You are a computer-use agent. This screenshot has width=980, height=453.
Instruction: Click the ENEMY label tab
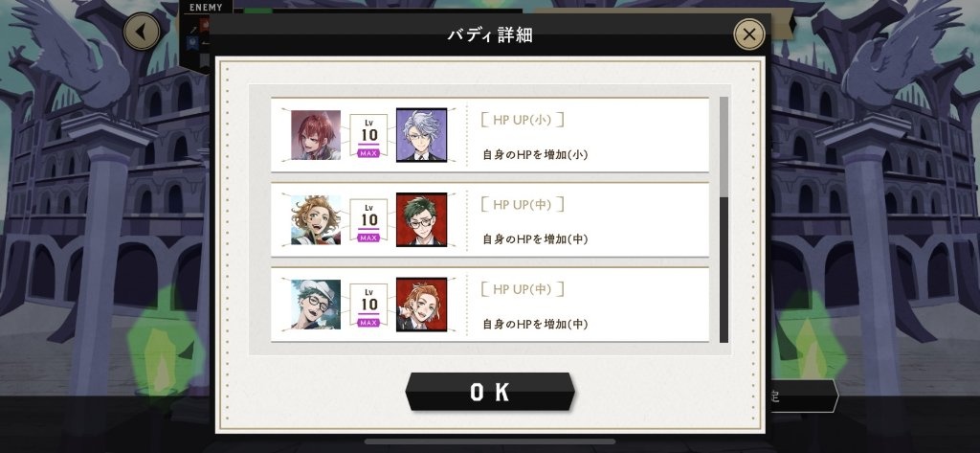click(206, 8)
